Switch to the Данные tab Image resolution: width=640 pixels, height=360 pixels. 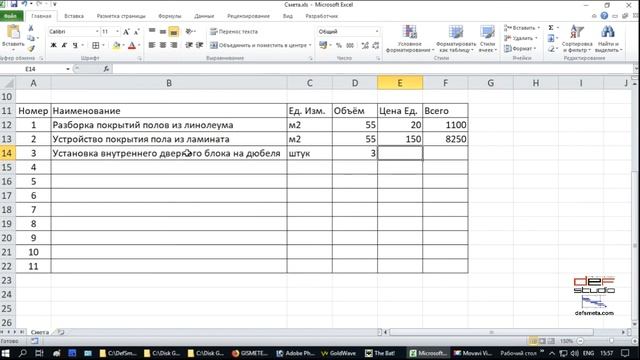tap(204, 16)
